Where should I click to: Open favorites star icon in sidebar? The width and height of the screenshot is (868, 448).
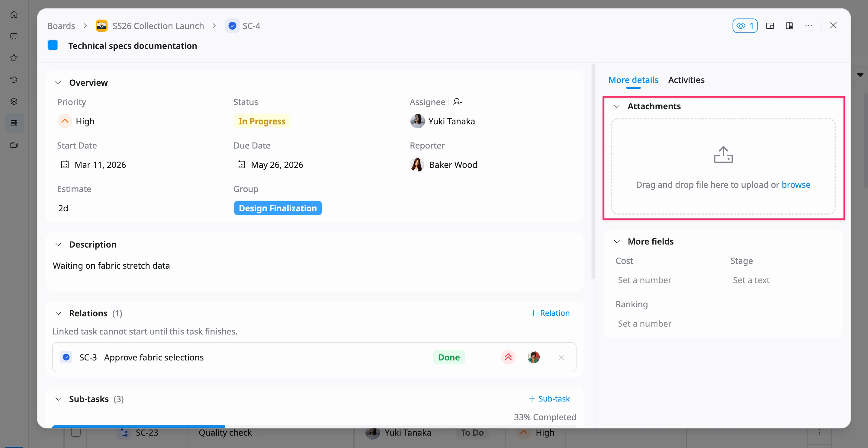point(14,58)
